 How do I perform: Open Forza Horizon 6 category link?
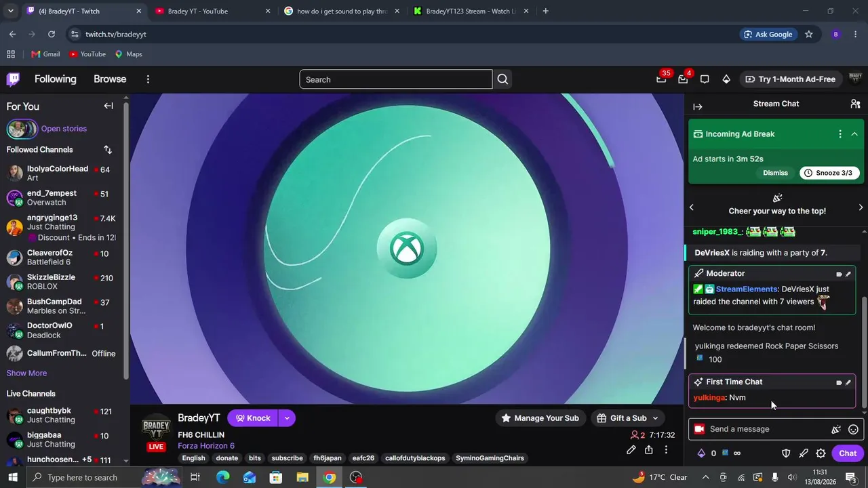pos(206,446)
